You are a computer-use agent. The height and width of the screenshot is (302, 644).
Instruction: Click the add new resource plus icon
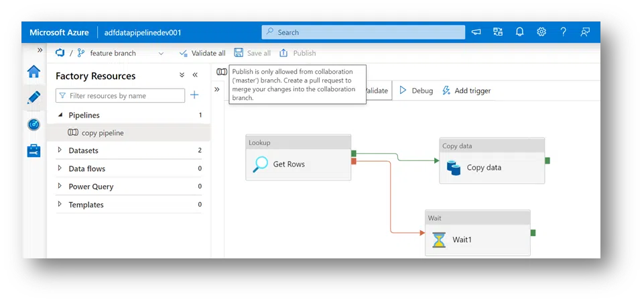pos(194,95)
